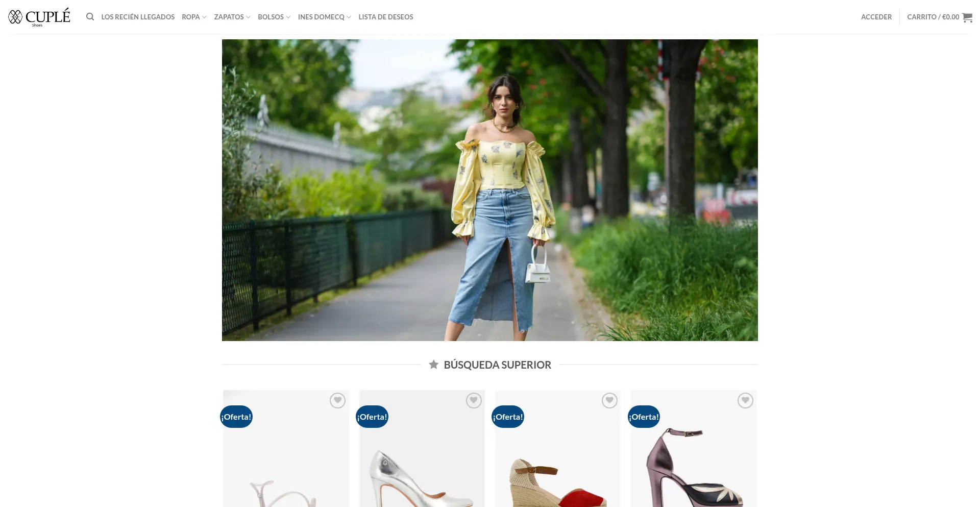Viewport: 980px width, 507px height.
Task: Expand the Ropa dropdown menu
Action: (x=194, y=17)
